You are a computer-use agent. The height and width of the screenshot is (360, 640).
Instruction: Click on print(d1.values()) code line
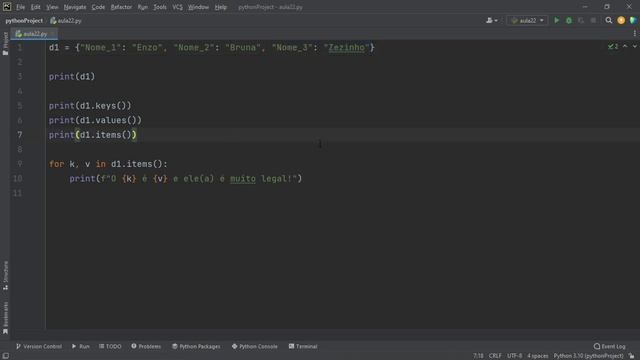point(95,120)
